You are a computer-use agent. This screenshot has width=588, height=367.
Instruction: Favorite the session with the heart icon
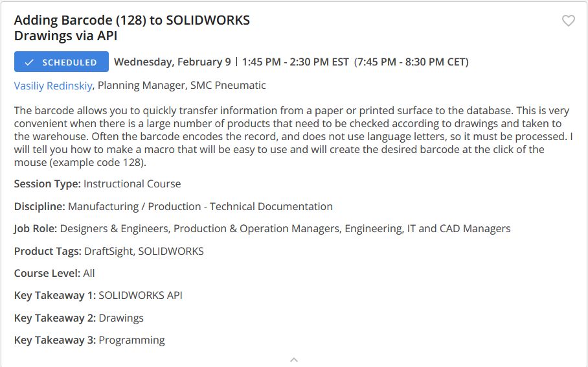tap(568, 21)
